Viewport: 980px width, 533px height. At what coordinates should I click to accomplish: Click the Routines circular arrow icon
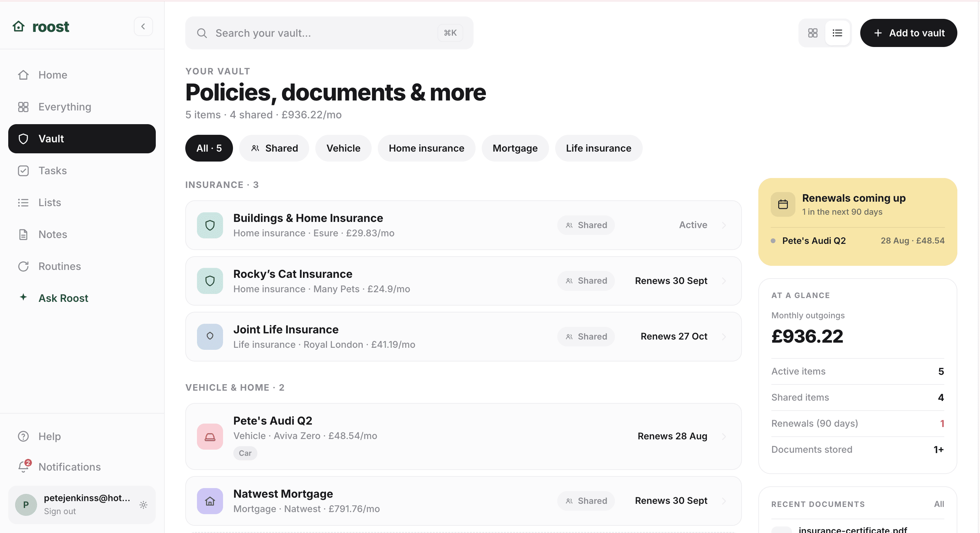(23, 266)
